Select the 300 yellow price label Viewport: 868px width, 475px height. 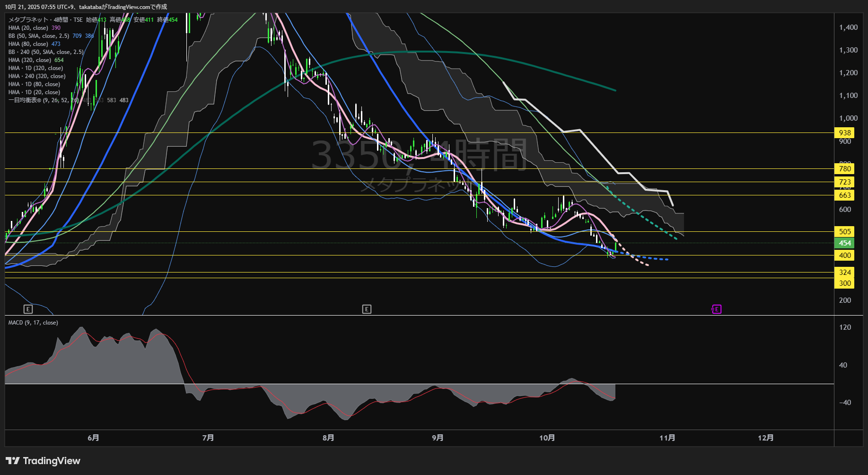click(x=844, y=283)
